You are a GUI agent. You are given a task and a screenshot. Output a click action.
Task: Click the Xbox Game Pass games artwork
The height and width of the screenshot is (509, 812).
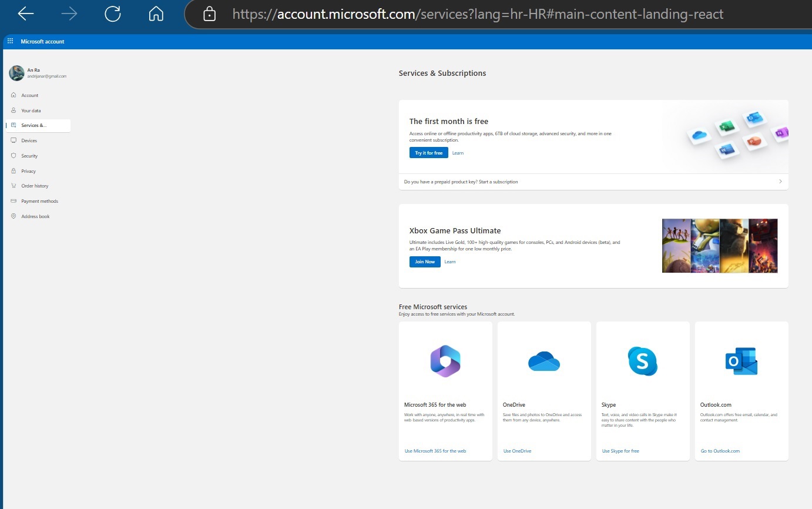pyautogui.click(x=720, y=246)
